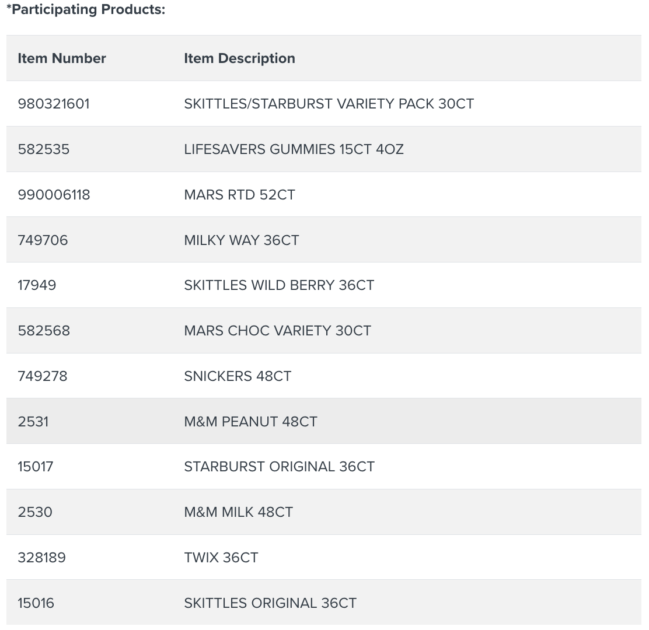Click the LIFESAVERS GUMMIES 15CT 4OZ row
This screenshot has width=649, height=630.
pyautogui.click(x=293, y=149)
